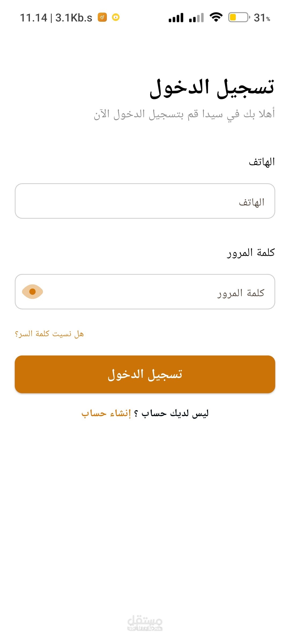The height and width of the screenshot is (644, 290).
Task: Tap the battery icon in status bar
Action: coord(239,17)
